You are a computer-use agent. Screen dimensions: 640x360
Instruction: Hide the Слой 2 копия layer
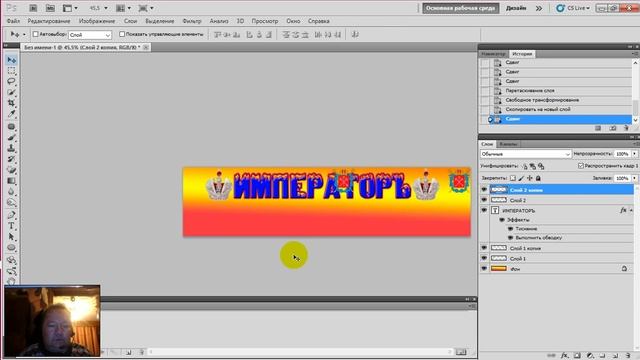pos(484,190)
